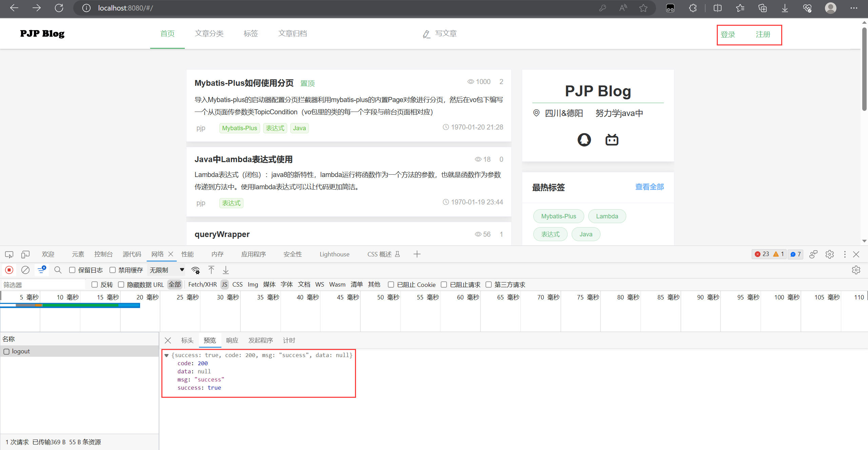Open the network conditions panel

point(196,270)
